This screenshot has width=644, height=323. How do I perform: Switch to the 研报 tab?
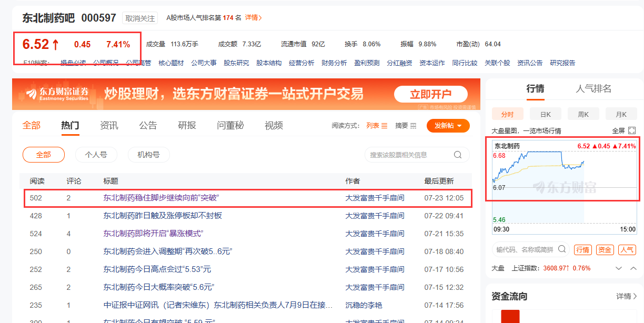point(187,125)
